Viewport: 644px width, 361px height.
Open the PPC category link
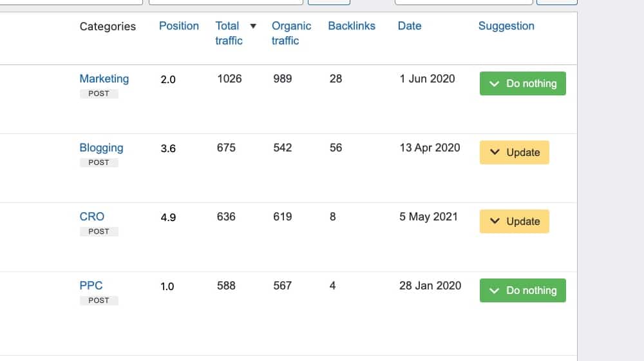pos(91,286)
